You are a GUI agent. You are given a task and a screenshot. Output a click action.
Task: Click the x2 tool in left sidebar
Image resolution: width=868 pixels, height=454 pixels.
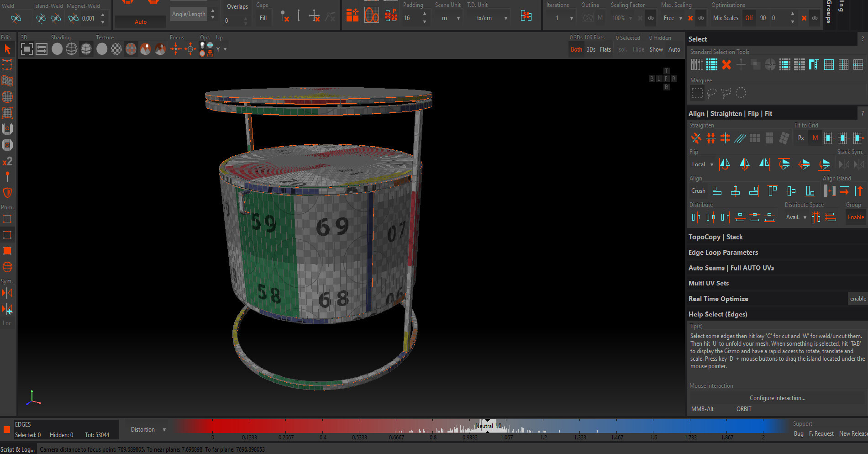click(7, 162)
